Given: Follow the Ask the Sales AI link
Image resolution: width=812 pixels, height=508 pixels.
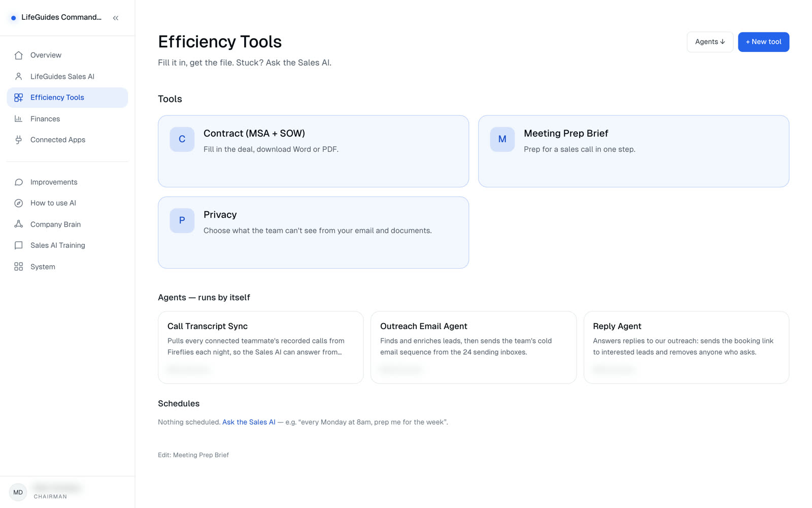Looking at the screenshot, I should (249, 422).
